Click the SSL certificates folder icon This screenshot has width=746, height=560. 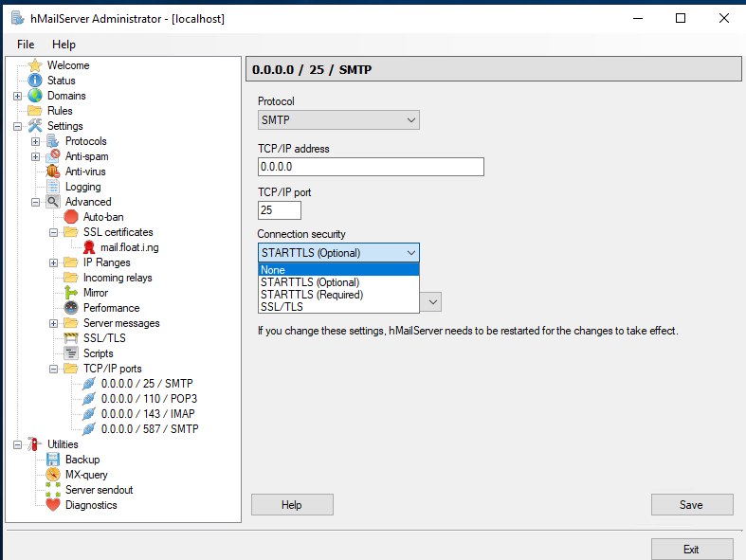click(71, 232)
